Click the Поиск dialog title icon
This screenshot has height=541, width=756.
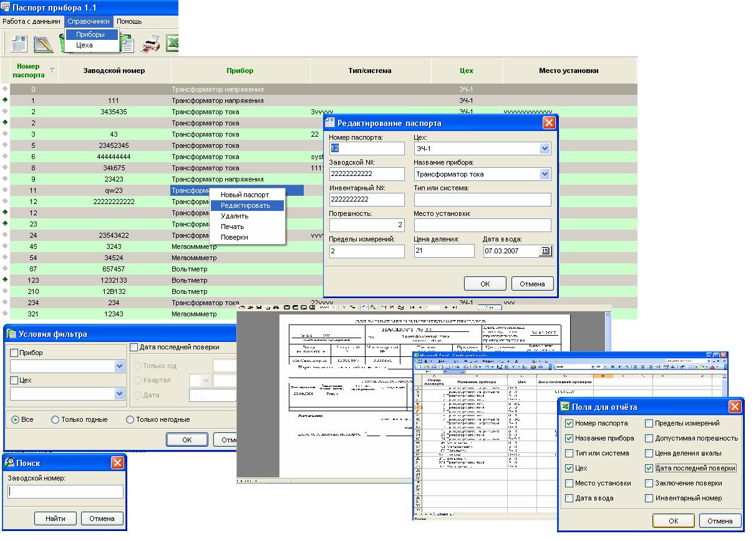point(11,462)
